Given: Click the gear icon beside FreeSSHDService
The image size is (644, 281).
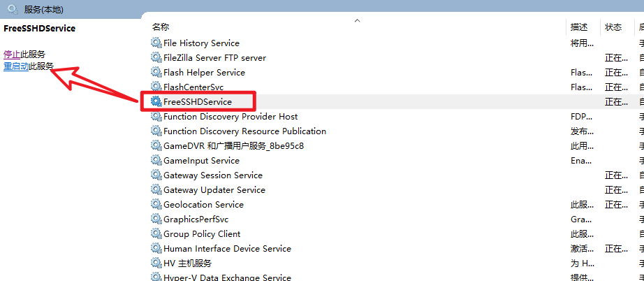Looking at the screenshot, I should click(156, 101).
